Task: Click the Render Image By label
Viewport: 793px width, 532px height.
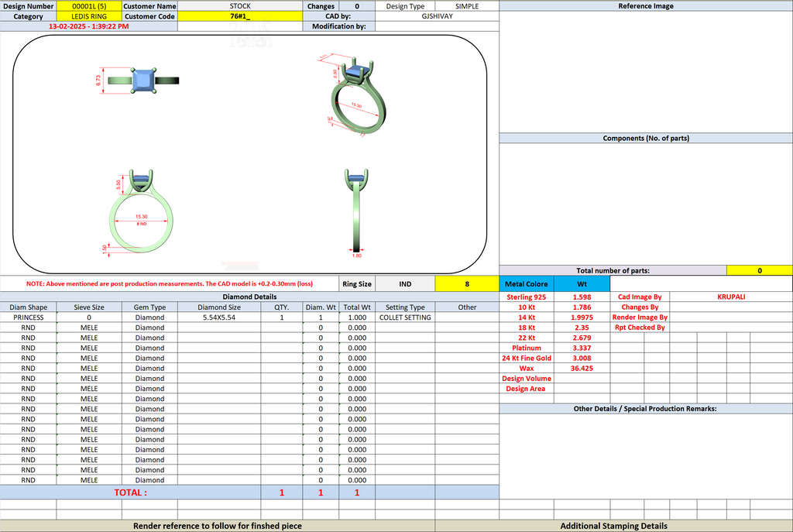Action: click(x=640, y=317)
